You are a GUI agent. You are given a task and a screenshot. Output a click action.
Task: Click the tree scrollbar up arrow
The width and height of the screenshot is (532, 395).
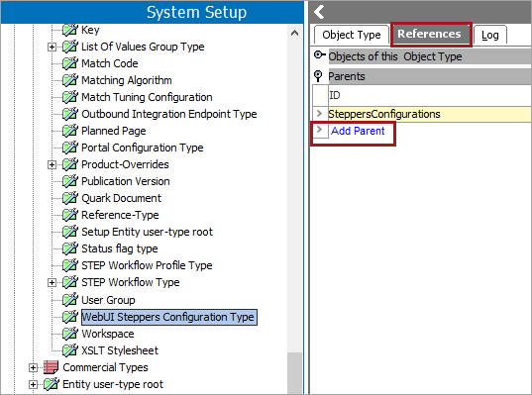[294, 33]
